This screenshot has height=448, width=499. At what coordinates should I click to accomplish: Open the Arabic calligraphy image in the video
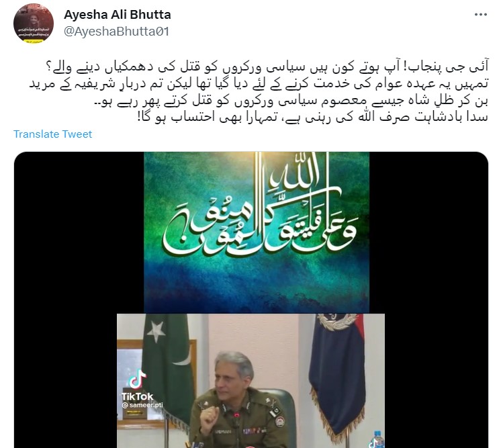(x=257, y=232)
